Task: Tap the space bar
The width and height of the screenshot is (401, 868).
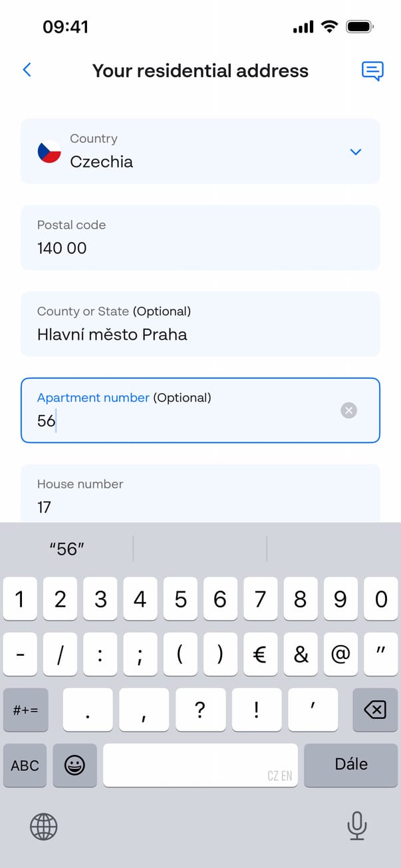Action: pos(200,765)
